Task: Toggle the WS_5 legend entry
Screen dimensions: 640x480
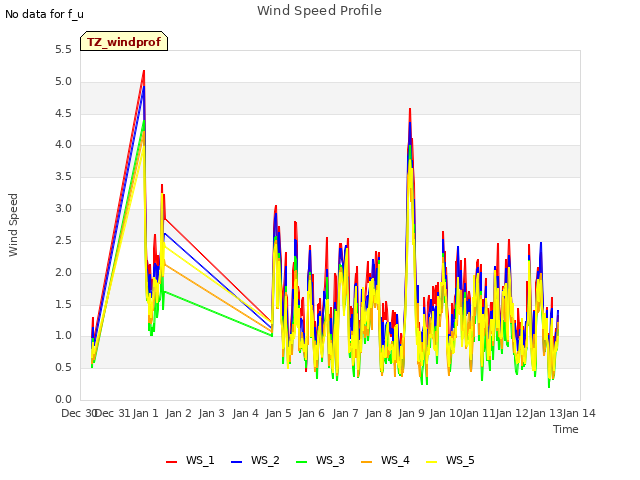Action: (x=450, y=460)
